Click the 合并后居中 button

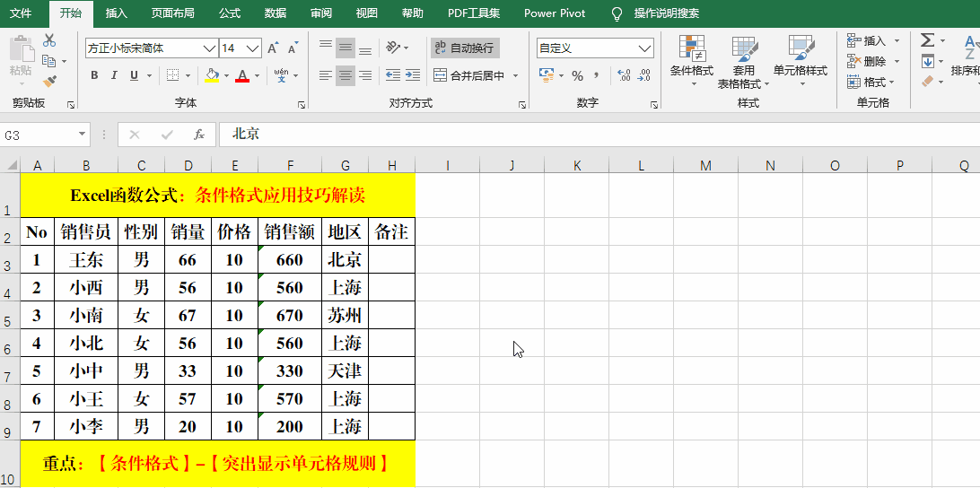click(469, 75)
